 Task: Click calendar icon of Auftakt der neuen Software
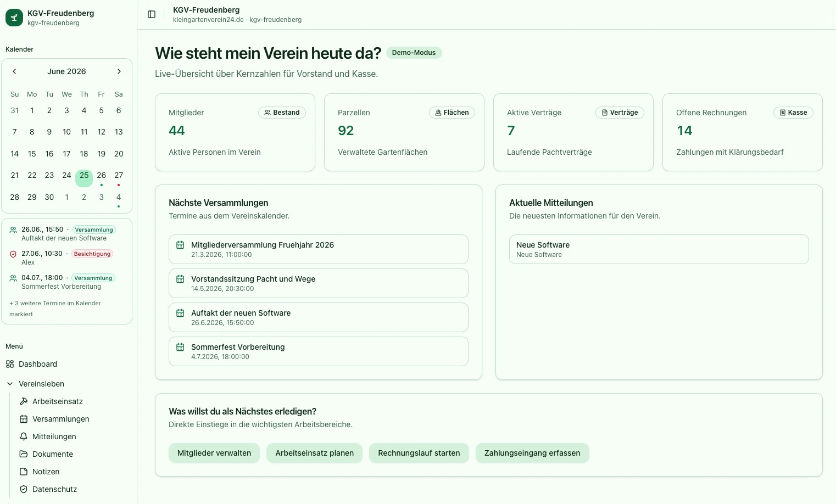180,313
